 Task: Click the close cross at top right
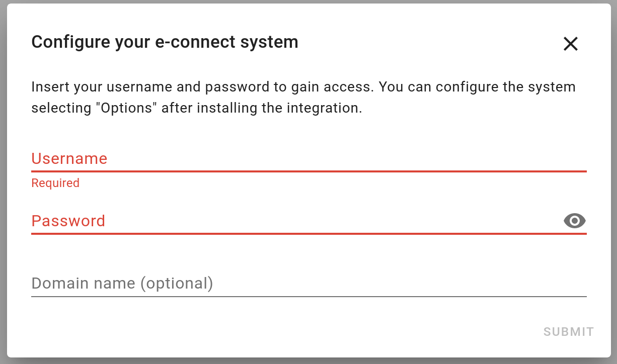570,44
